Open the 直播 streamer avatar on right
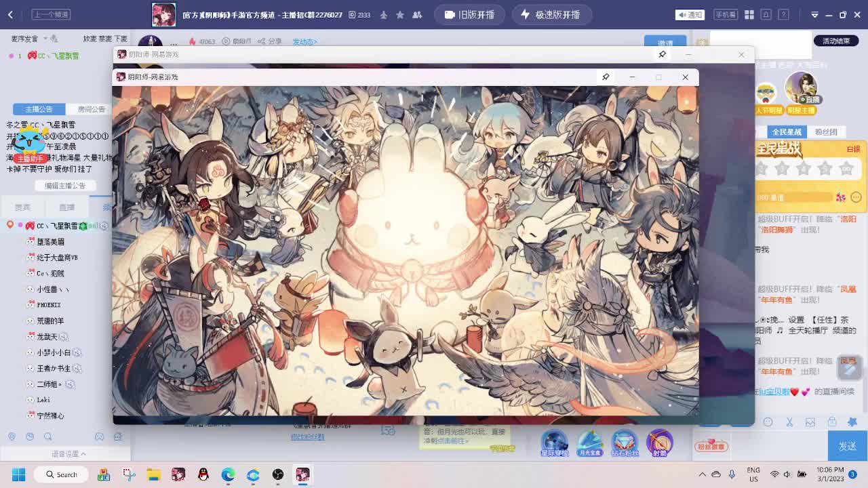868x488 pixels. click(x=801, y=87)
